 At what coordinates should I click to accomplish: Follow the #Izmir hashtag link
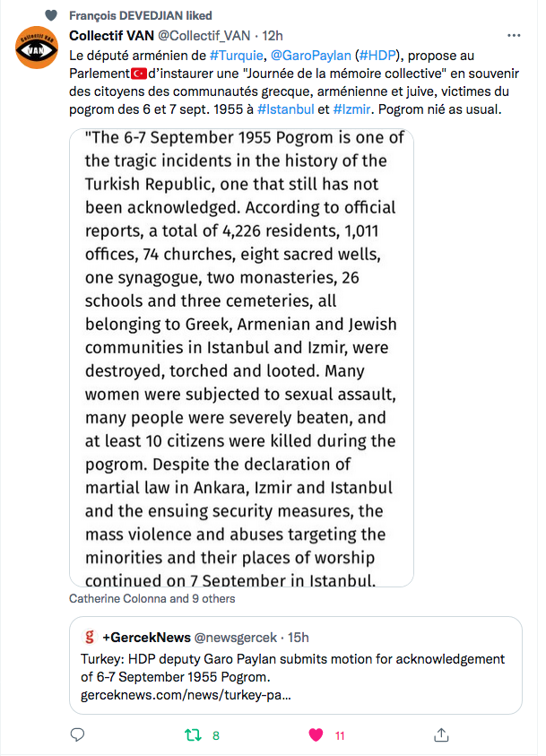351,109
